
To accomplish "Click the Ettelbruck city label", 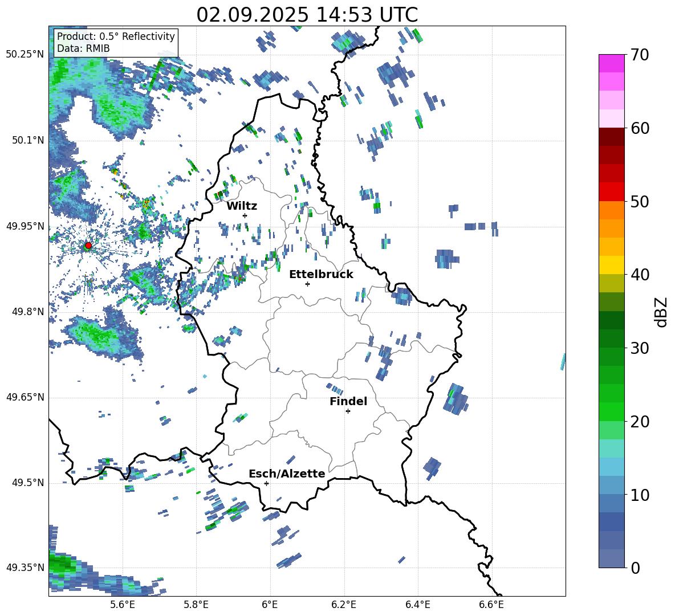I will pyautogui.click(x=321, y=275).
